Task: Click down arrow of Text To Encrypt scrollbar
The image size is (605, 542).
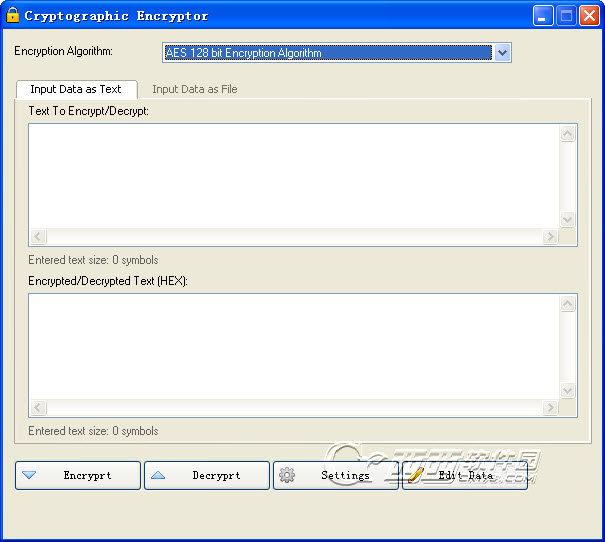Action: (x=568, y=220)
